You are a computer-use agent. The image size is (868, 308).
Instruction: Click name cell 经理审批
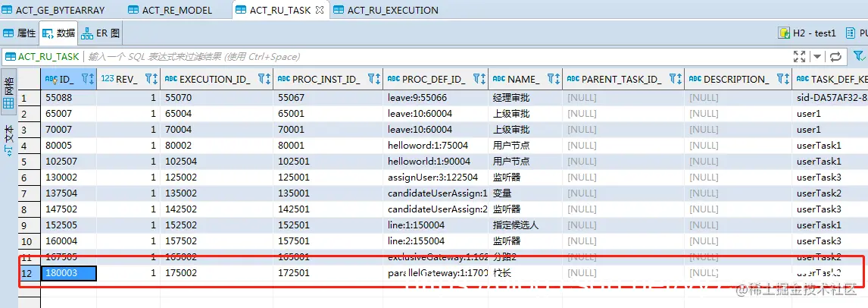point(526,98)
